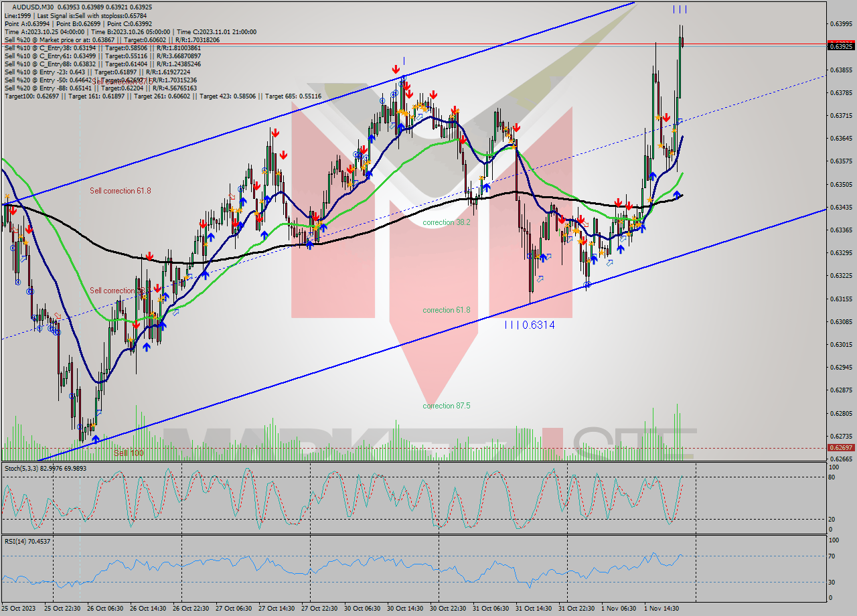Viewport: 857px width, 616px height.
Task: Click the 0.63645 price axis label
Action: click(841, 139)
